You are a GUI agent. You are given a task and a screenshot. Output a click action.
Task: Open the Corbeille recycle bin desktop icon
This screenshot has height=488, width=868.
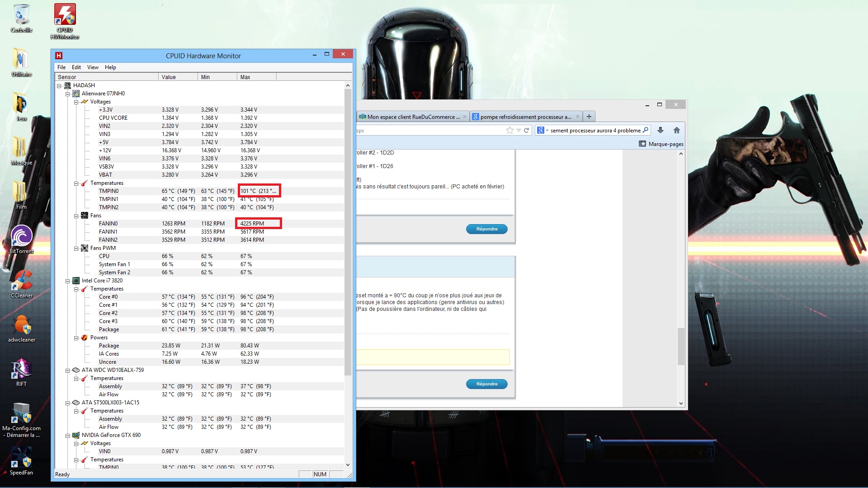tap(21, 18)
